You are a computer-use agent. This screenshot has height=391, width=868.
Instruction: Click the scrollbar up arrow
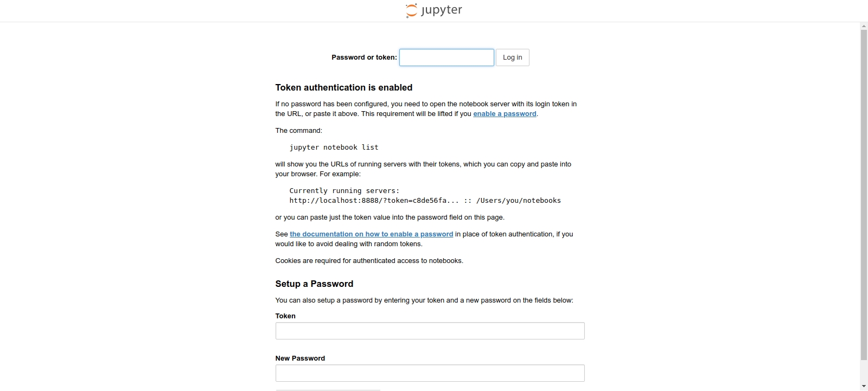[864, 26]
